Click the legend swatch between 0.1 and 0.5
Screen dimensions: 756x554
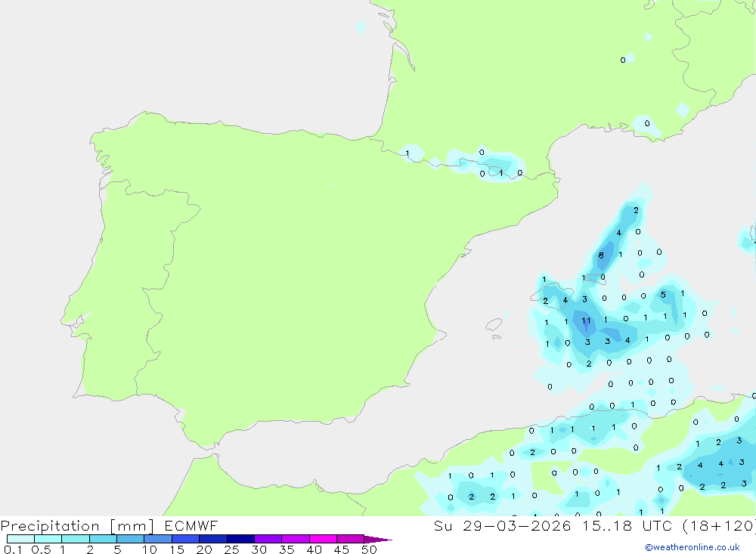(x=20, y=539)
